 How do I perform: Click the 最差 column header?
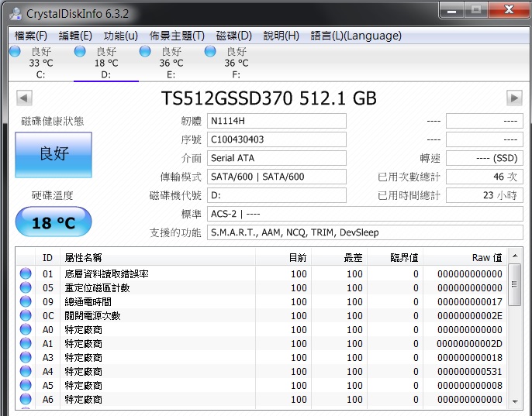coord(340,258)
